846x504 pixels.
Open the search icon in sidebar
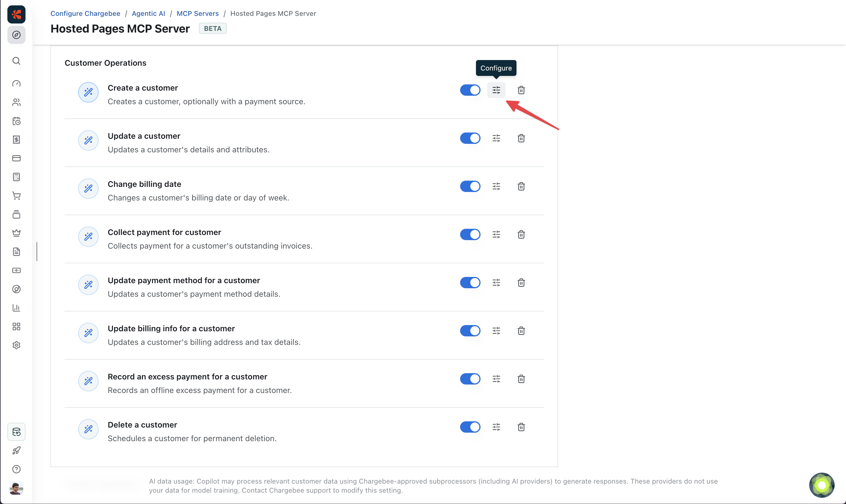(16, 61)
